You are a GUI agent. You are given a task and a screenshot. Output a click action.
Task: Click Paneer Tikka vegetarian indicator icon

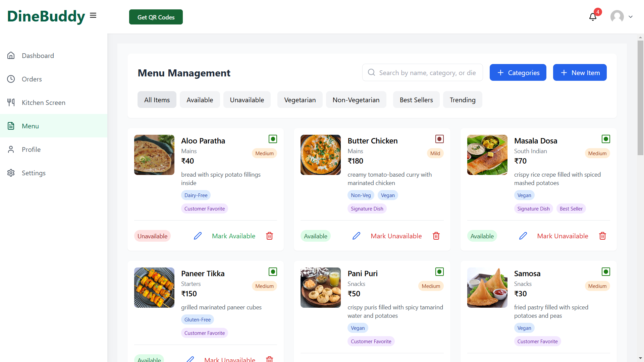[x=273, y=271]
